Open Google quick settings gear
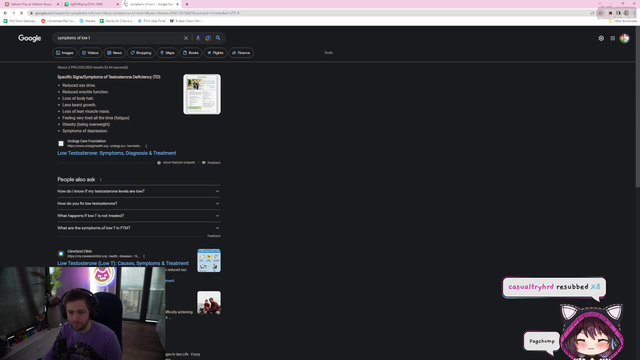640x360 pixels. pos(601,38)
